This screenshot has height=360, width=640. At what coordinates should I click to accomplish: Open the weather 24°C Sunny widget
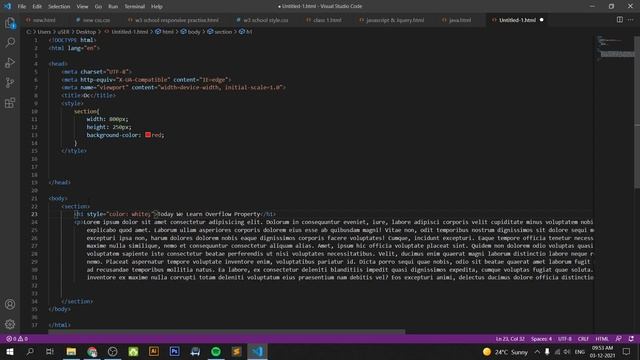[x=505, y=352]
